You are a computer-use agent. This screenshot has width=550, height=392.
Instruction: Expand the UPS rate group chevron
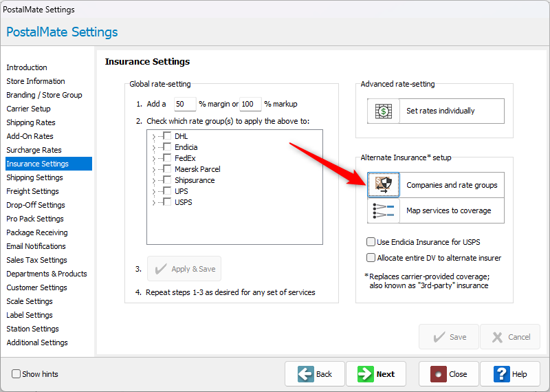153,192
